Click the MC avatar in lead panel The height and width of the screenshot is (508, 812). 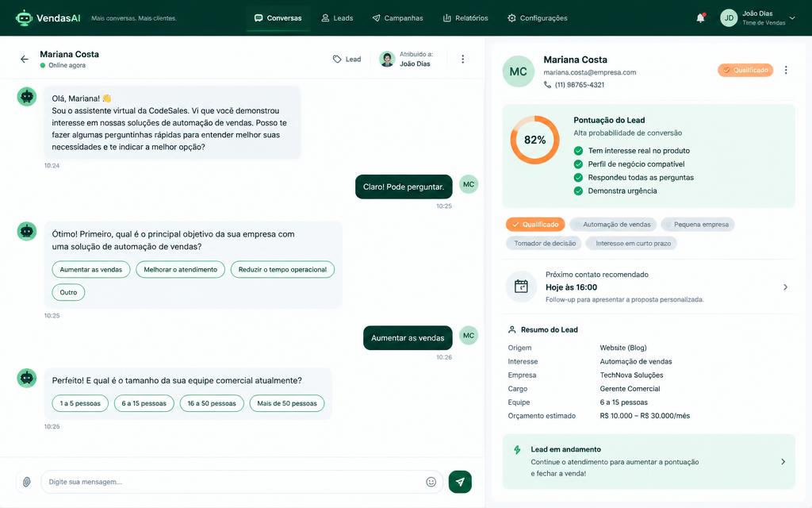[x=519, y=71]
